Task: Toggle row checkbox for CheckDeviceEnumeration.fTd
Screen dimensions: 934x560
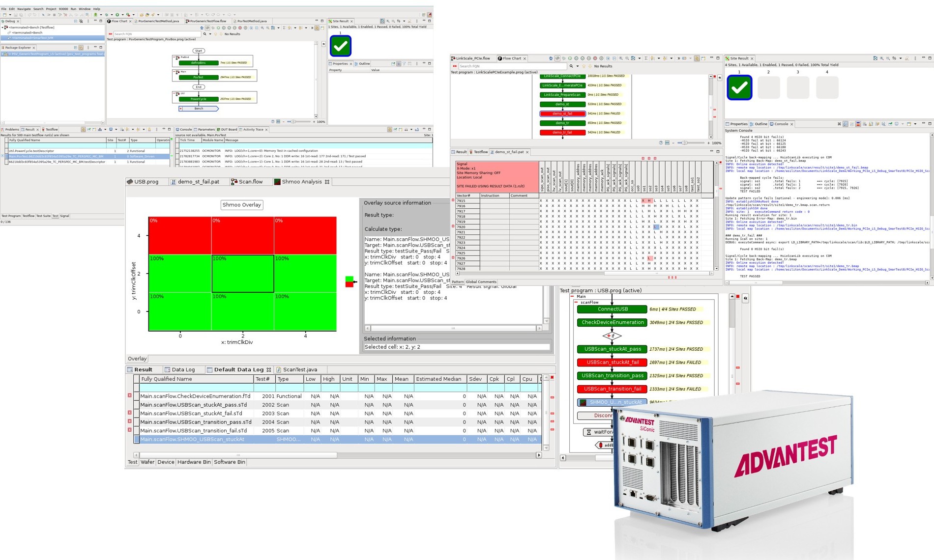Action: point(137,396)
